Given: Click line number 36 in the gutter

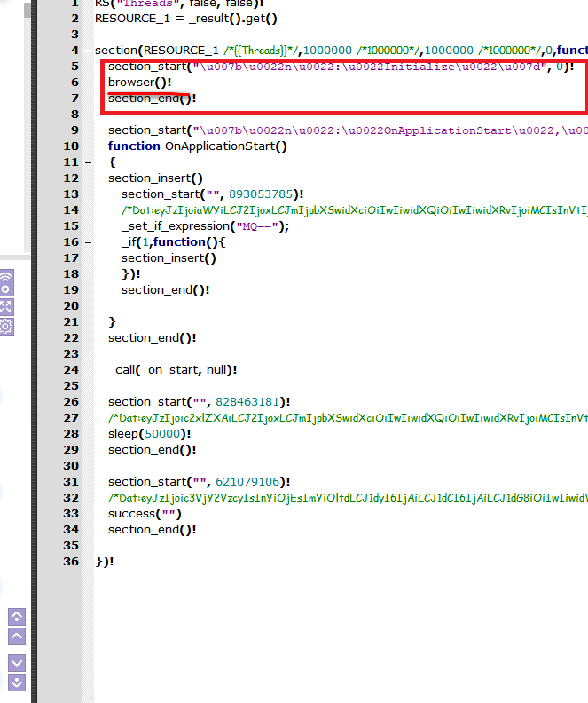Looking at the screenshot, I should coord(71,561).
